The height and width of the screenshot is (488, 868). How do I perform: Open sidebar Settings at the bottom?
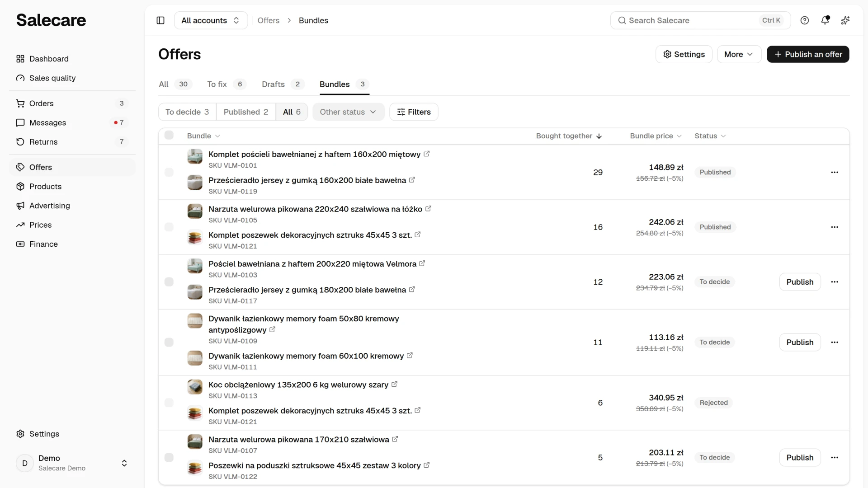[72, 434]
